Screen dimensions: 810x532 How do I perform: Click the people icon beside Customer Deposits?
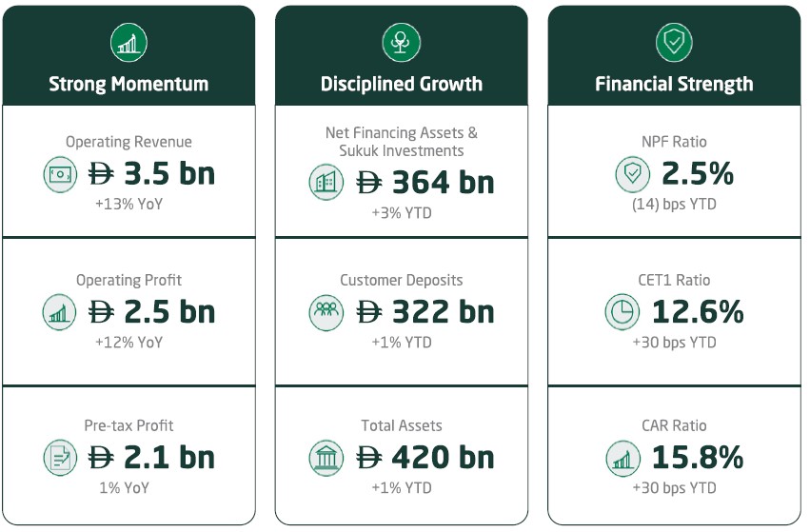(x=326, y=312)
